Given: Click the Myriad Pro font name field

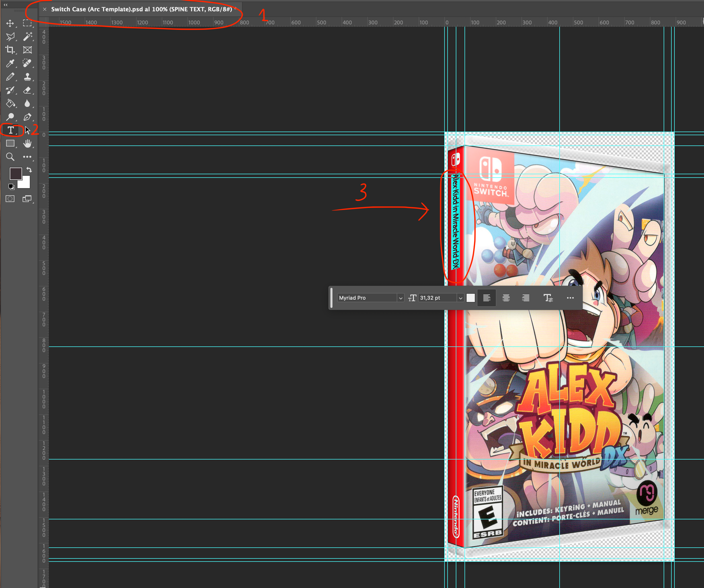Looking at the screenshot, I should pos(367,298).
